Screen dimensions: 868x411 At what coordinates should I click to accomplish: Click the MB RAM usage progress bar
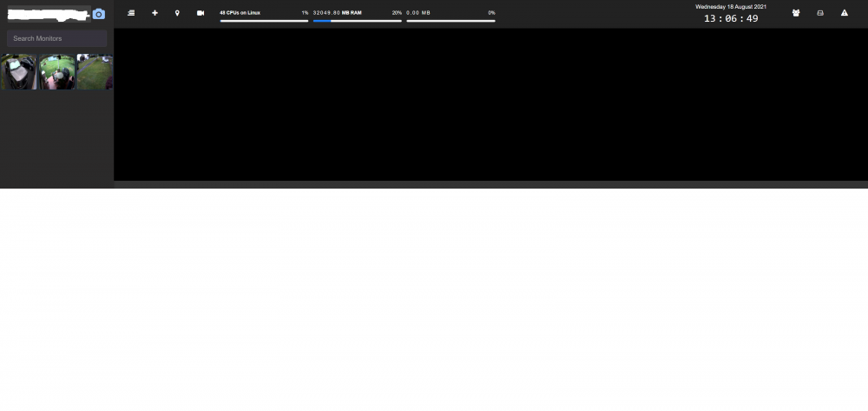pyautogui.click(x=358, y=21)
